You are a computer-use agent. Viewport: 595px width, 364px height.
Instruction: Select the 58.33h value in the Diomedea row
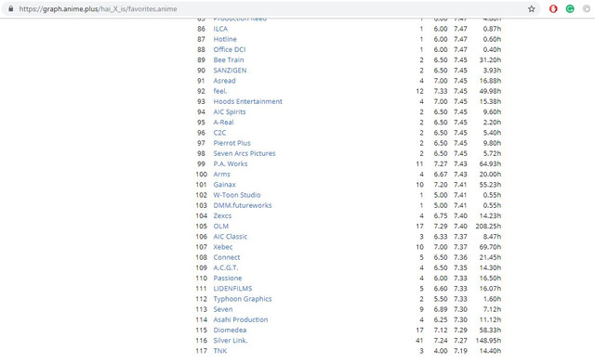tap(490, 331)
